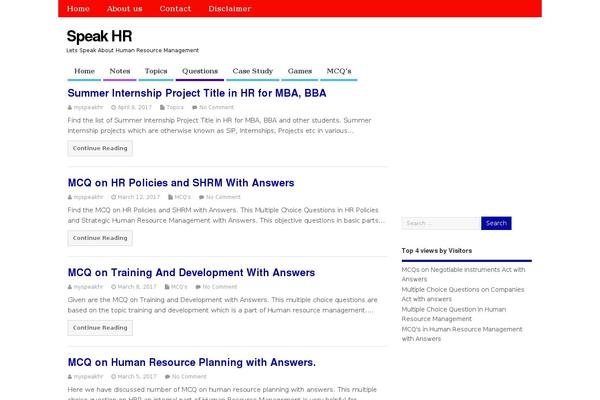This screenshot has height=400, width=600.
Task: Open the Disclaimer page
Action: [x=230, y=8]
